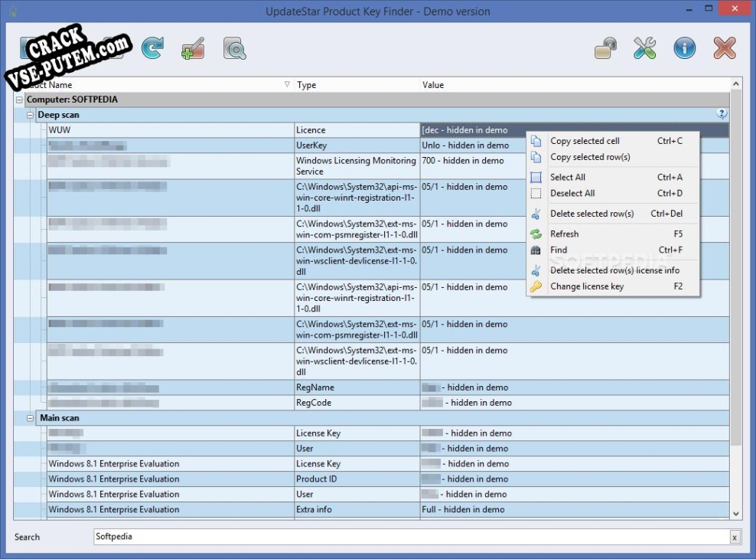
Task: Click the red X exit icon
Action: pos(724,49)
